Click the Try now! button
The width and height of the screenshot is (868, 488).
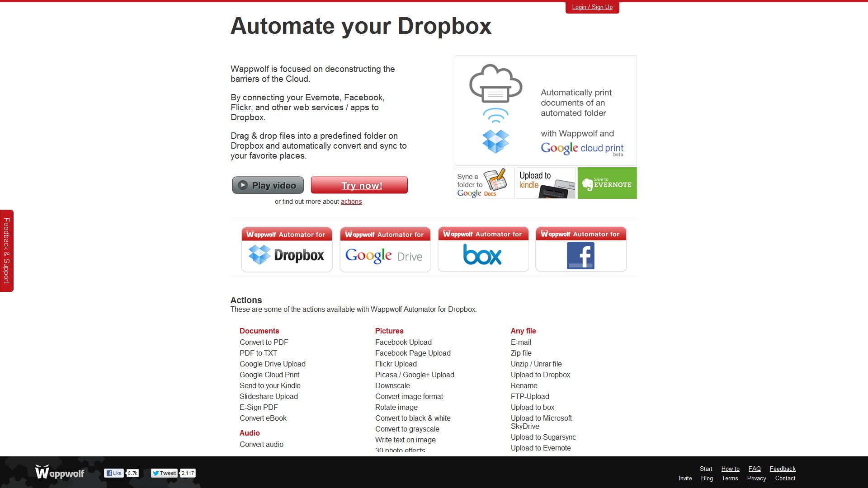point(359,185)
